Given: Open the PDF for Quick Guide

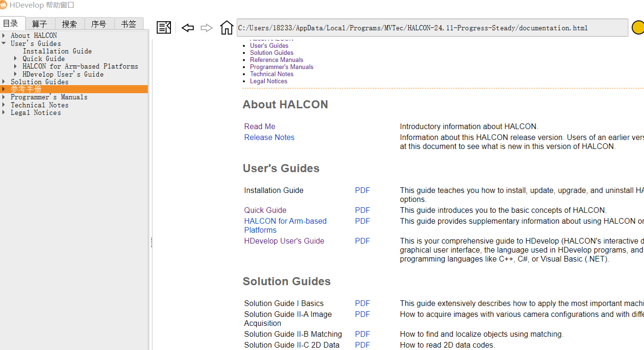Looking at the screenshot, I should pos(363,210).
